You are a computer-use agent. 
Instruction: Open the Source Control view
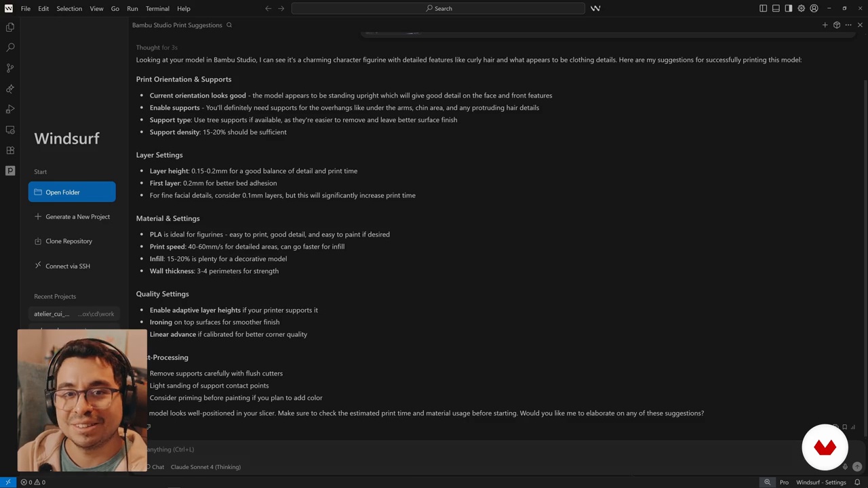click(10, 68)
